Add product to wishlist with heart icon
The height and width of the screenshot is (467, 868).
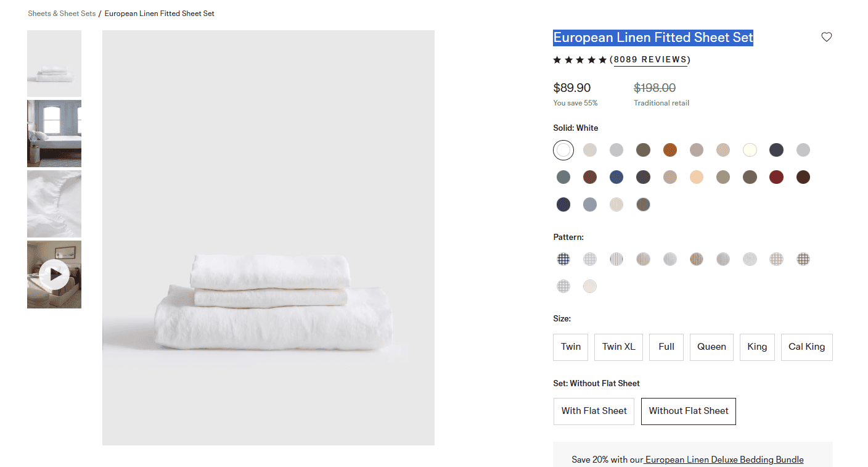coord(827,37)
